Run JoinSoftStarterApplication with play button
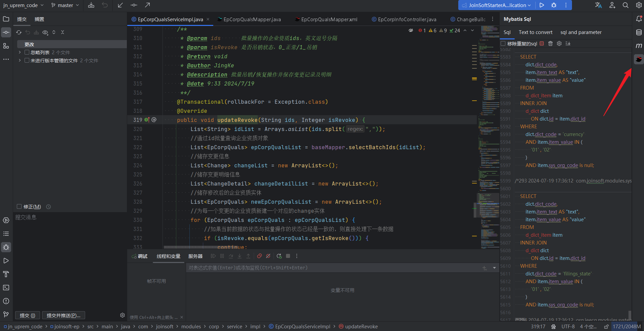This screenshot has width=644, height=331. [542, 5]
